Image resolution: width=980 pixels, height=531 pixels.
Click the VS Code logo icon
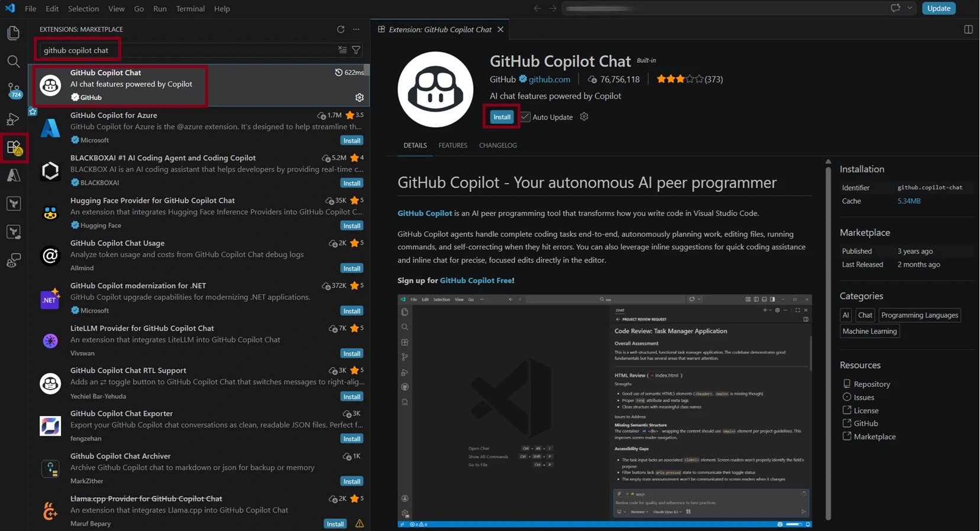(x=10, y=8)
